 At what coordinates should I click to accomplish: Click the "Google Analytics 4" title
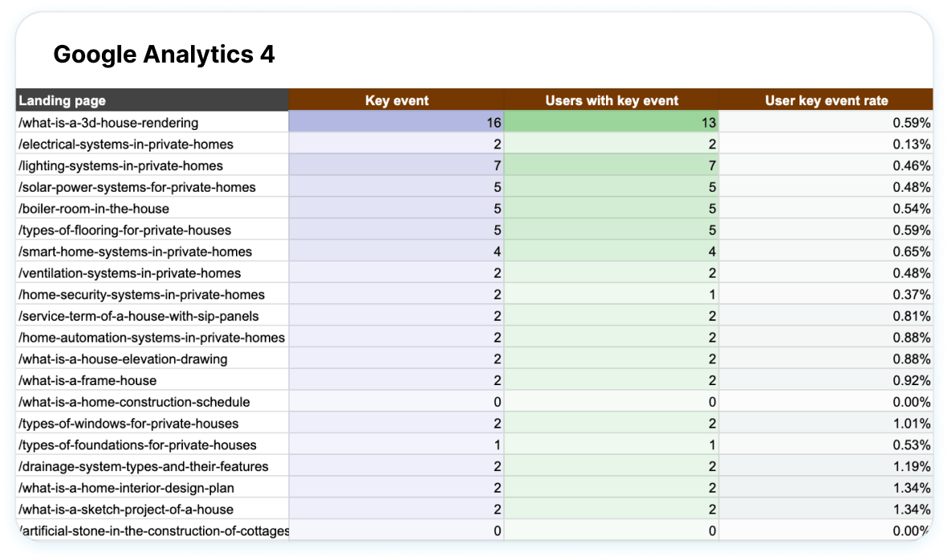(x=164, y=55)
